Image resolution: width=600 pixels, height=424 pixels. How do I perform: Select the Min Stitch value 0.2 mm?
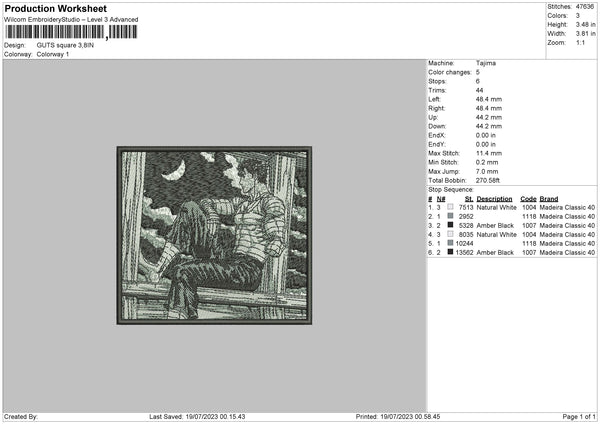pos(487,162)
